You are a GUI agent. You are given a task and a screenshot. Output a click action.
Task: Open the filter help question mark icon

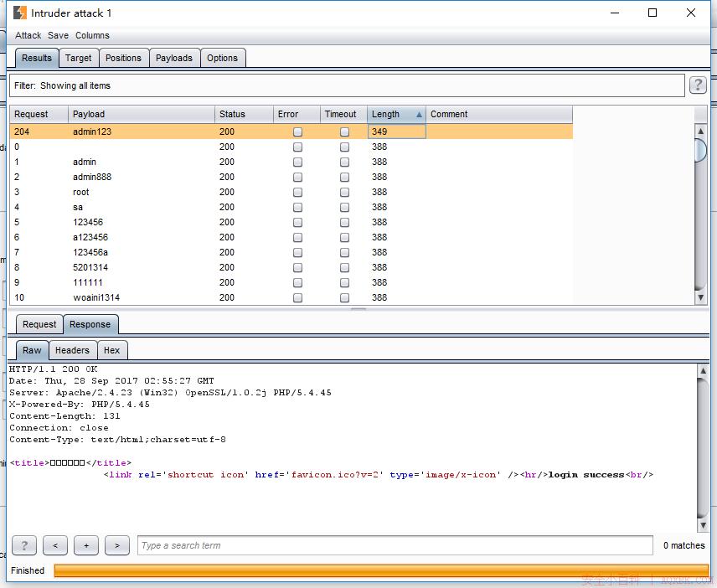698,85
